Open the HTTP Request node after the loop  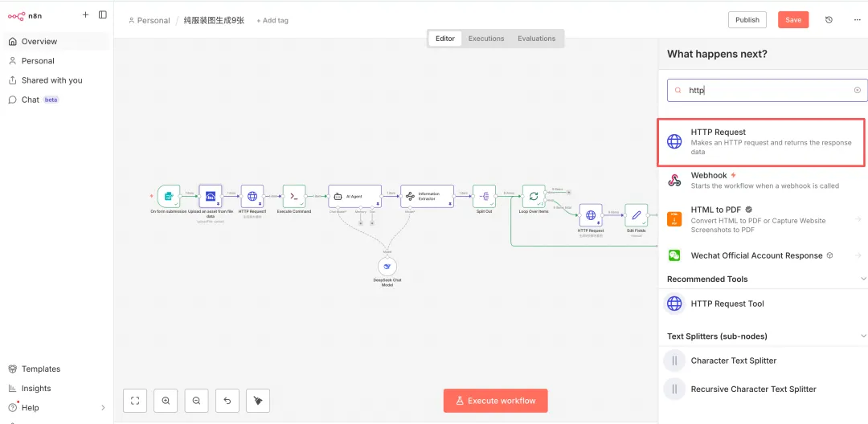591,215
